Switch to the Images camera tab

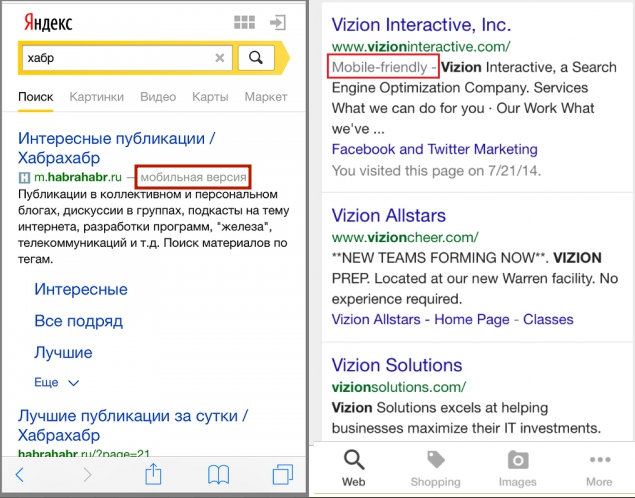518,468
